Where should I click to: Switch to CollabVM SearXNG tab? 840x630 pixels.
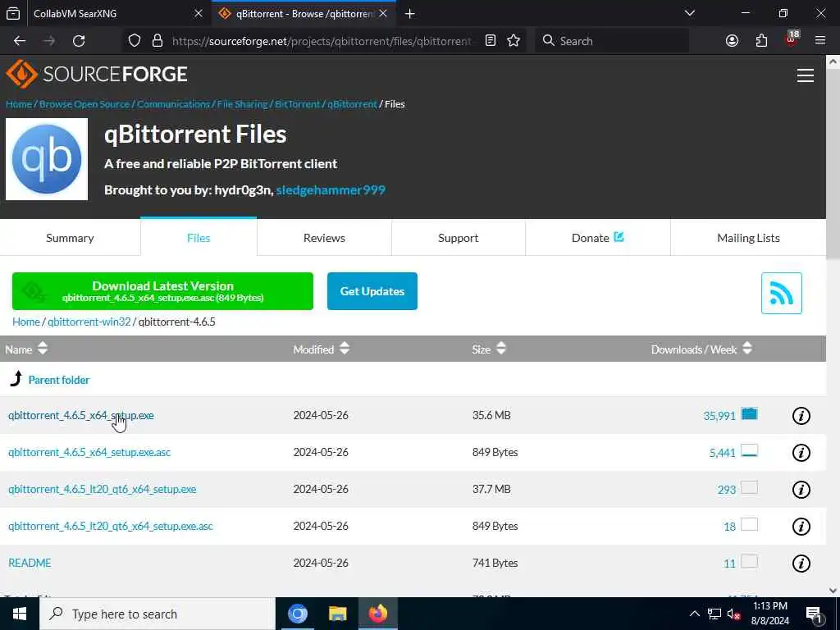tap(106, 13)
